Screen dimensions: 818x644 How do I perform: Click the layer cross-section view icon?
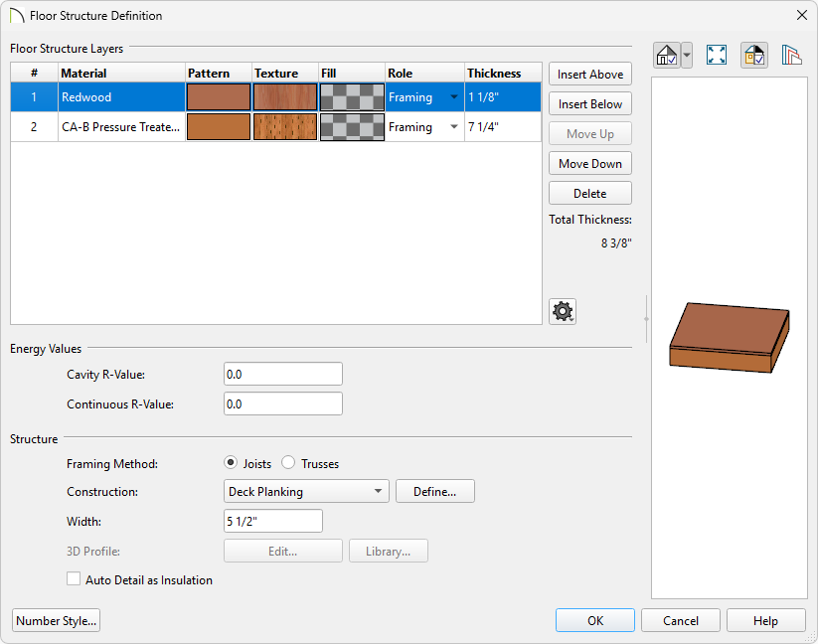click(791, 55)
